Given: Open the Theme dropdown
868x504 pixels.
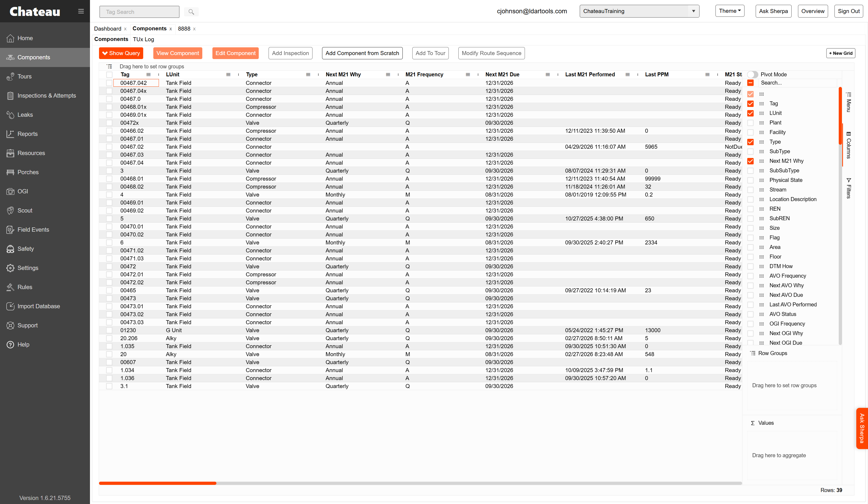Looking at the screenshot, I should click(730, 11).
